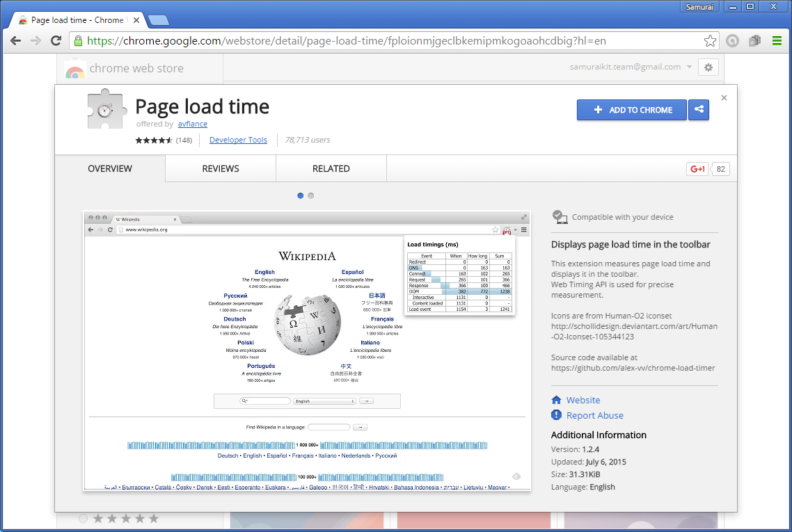Viewport: 792px width, 532px height.
Task: Open the Developer Tools category link
Action: tap(238, 140)
